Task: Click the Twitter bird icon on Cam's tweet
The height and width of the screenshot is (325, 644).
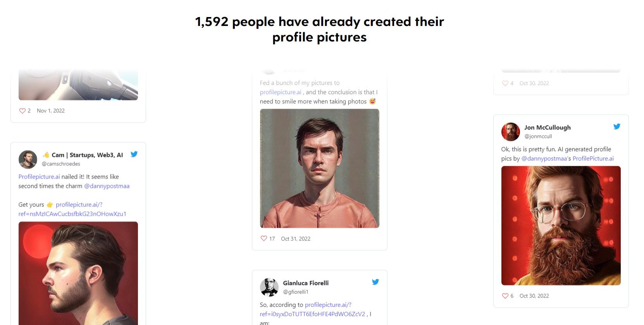Action: point(134,154)
